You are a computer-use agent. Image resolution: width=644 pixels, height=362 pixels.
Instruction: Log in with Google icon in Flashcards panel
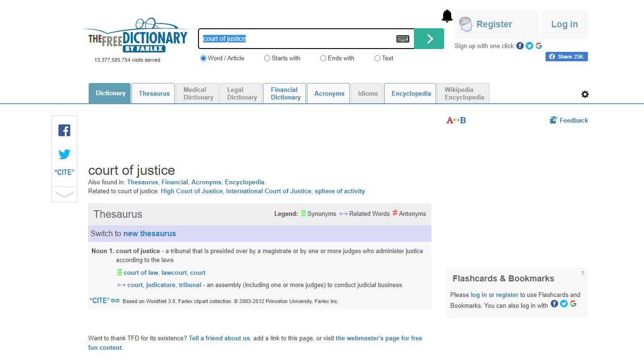pos(573,304)
